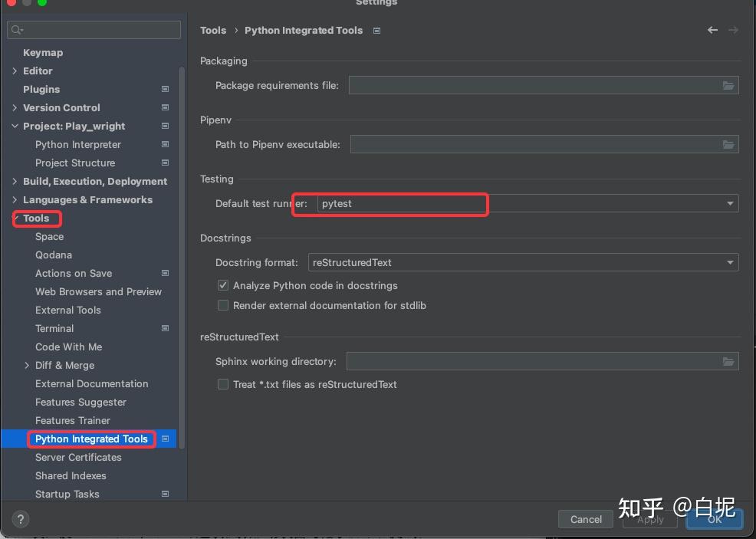
Task: Focus the settings search field
Action: click(x=94, y=30)
